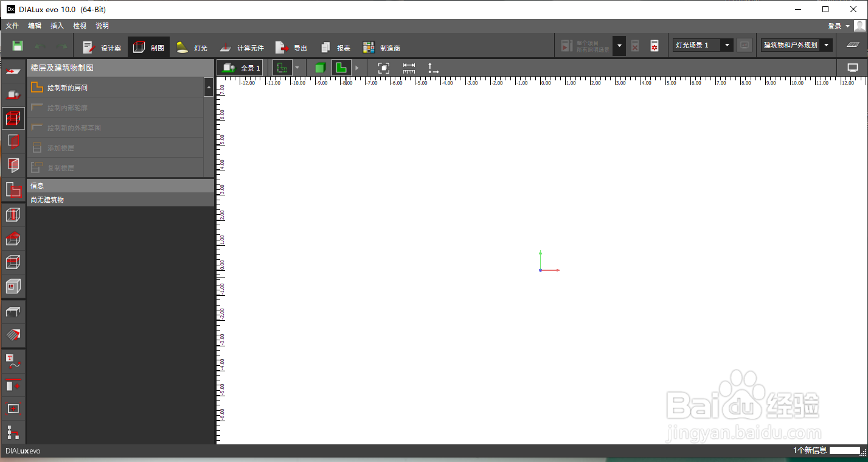This screenshot has width=868, height=462.
Task: Open the 编辑 menu
Action: pyautogui.click(x=35, y=26)
